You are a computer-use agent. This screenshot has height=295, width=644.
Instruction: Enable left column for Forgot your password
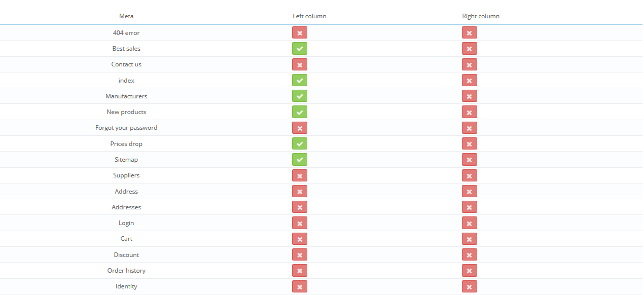click(x=300, y=128)
